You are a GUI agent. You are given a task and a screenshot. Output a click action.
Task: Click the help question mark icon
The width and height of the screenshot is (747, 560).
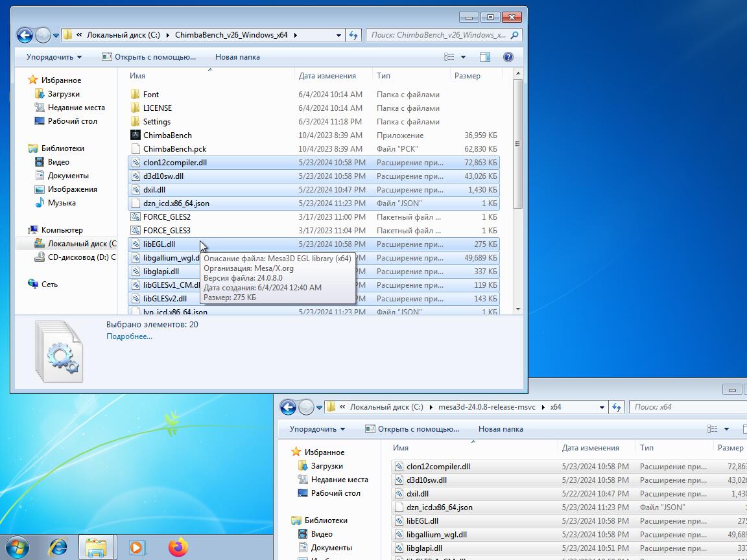pos(508,57)
